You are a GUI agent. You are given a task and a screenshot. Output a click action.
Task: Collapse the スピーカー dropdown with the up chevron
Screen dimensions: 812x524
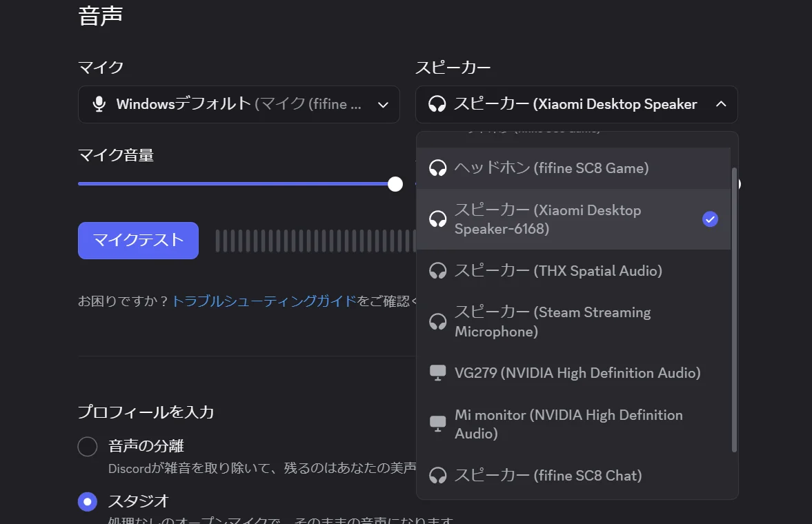[721, 104]
